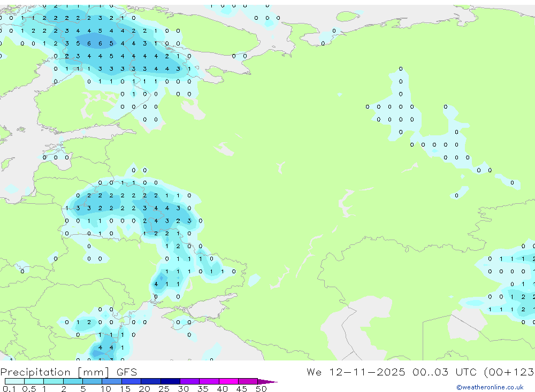Open the weatheronline.co.uk copyright link
This screenshot has width=535, height=392.
[490, 387]
